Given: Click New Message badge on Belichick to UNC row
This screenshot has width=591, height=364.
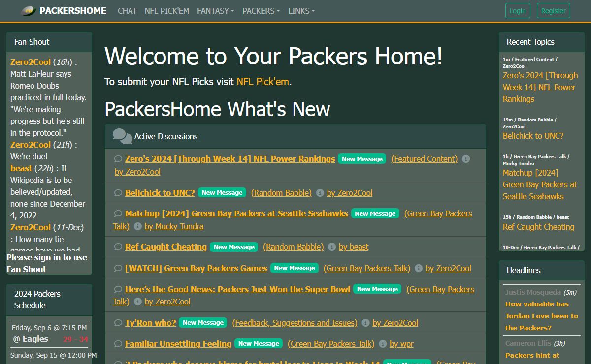Looking at the screenshot, I should (222, 193).
